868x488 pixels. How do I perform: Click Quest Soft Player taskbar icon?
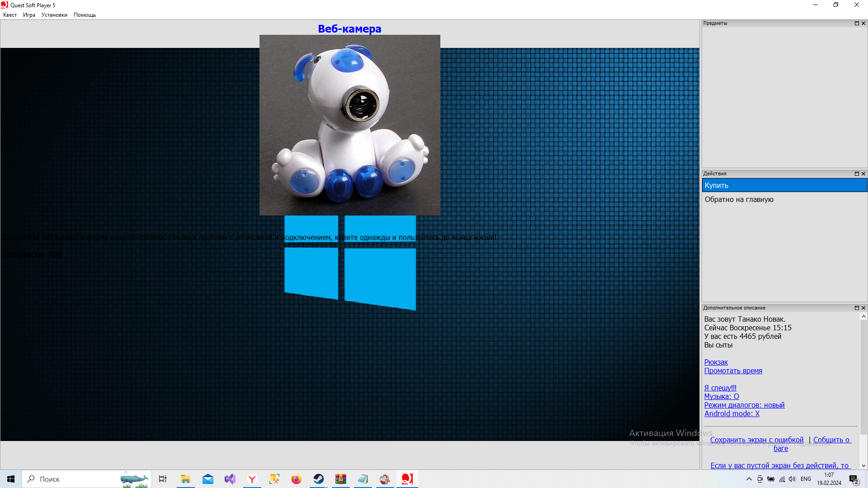pos(407,479)
